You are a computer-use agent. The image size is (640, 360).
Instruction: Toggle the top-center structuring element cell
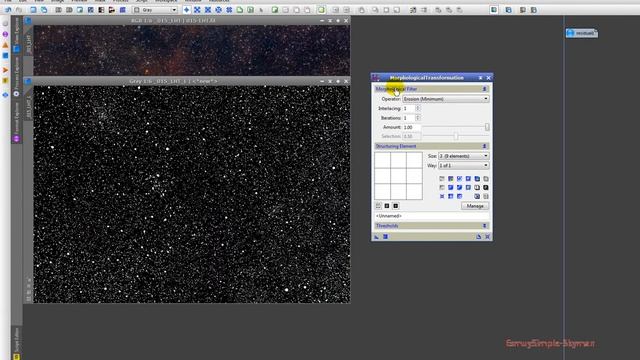click(x=398, y=160)
